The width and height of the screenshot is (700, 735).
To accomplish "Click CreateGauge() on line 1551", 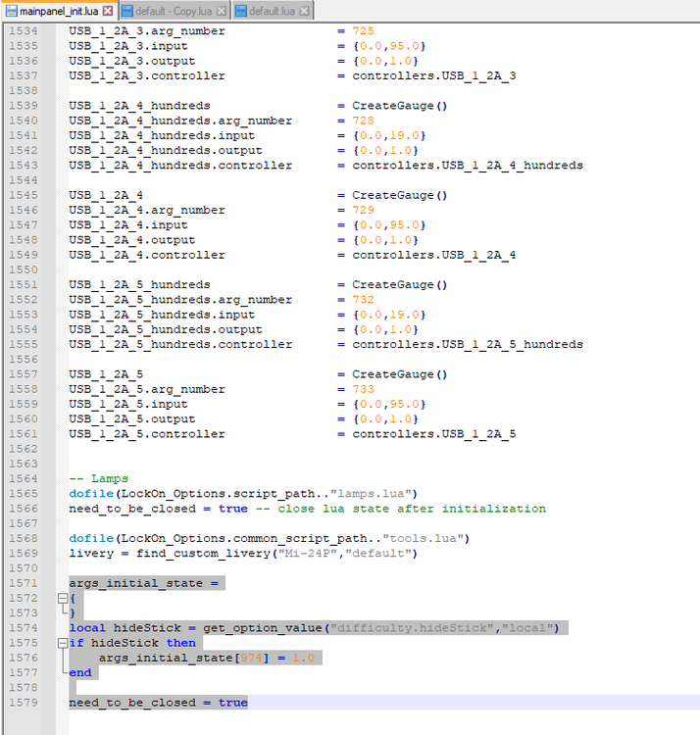I will point(400,284).
